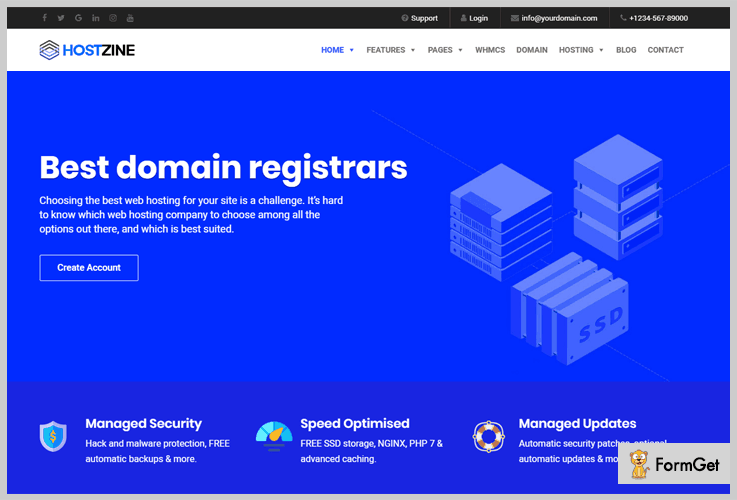Click the Speed Optimised gauge icon

[274, 436]
